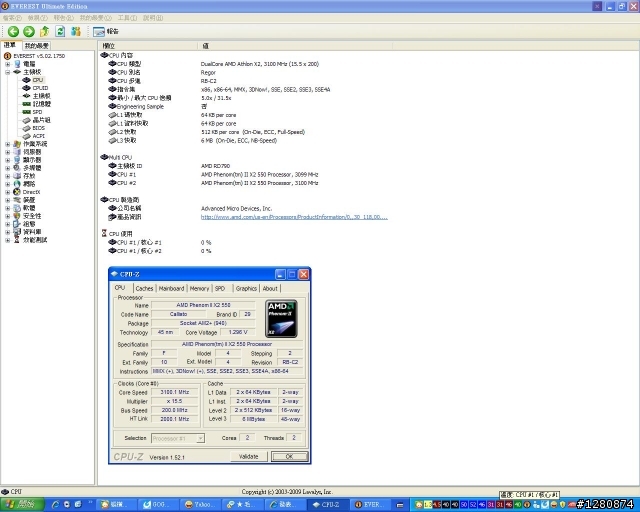
Task: Click the Validate button in CPU-Z
Action: [249, 456]
